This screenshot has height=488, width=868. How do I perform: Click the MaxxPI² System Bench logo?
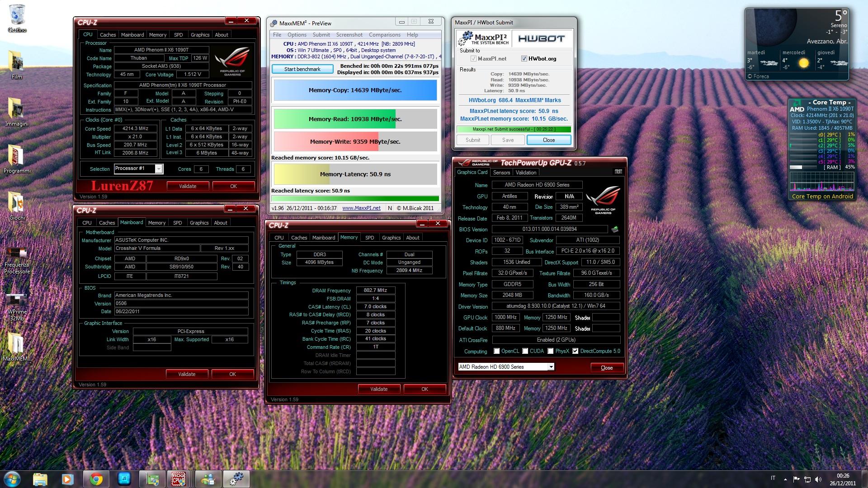click(484, 39)
